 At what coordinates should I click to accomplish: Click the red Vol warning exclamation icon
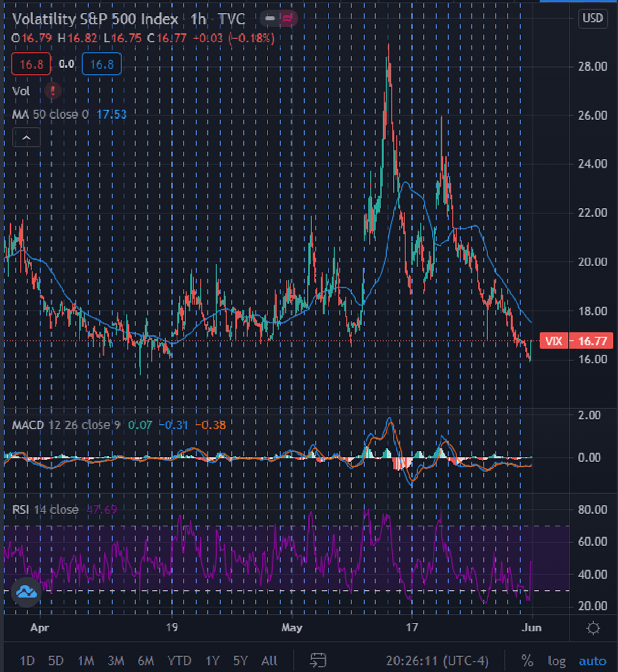[53, 91]
